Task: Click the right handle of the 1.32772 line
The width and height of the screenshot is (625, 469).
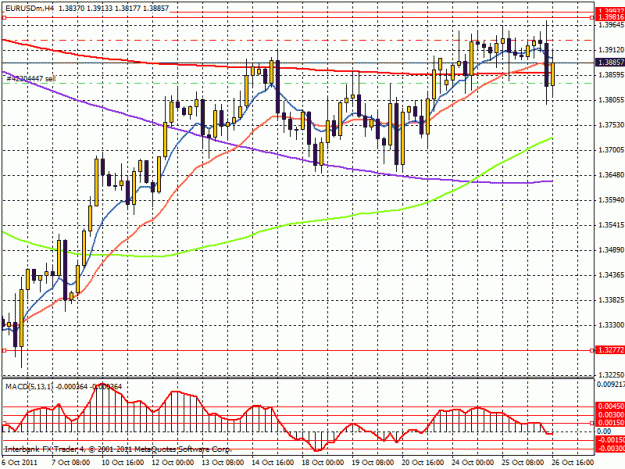Action: (x=593, y=350)
